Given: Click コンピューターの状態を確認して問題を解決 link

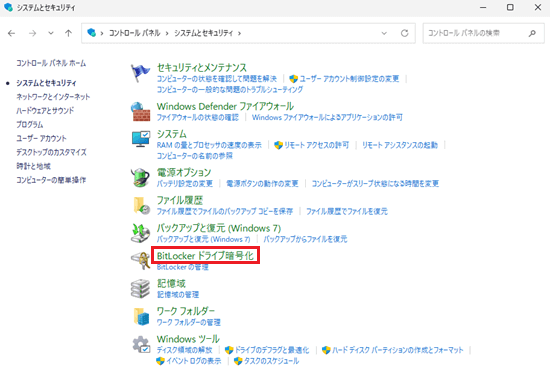Looking at the screenshot, I should pyautogui.click(x=216, y=79).
